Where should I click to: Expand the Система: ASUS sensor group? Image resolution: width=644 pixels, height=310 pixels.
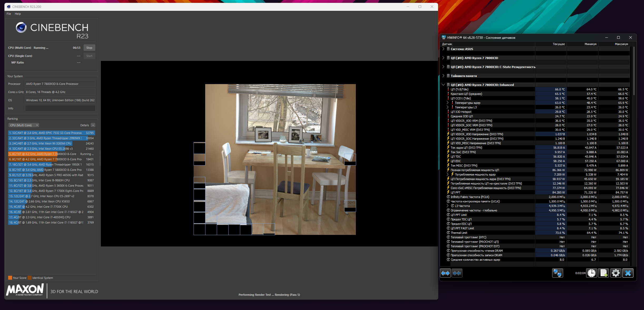click(x=443, y=49)
